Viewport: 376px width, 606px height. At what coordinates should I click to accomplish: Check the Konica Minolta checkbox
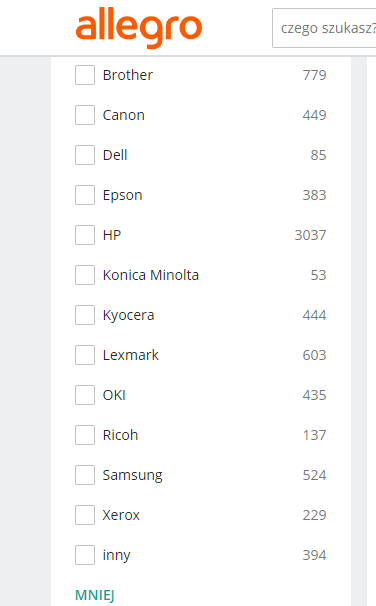(x=85, y=275)
